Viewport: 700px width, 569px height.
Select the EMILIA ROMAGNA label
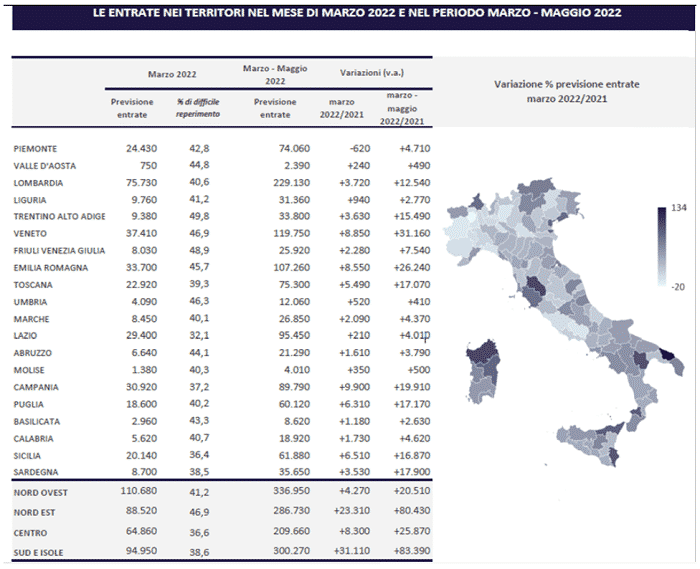(51, 268)
